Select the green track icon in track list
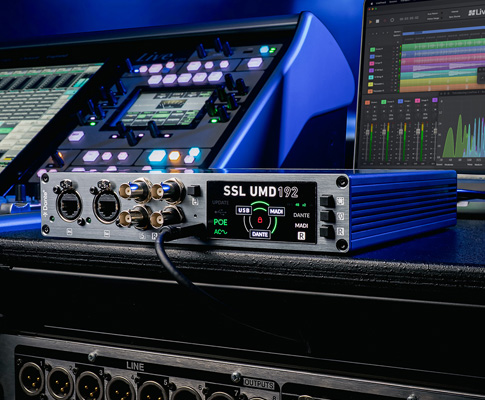Image resolution: width=485 pixels, height=400 pixels. [372, 50]
